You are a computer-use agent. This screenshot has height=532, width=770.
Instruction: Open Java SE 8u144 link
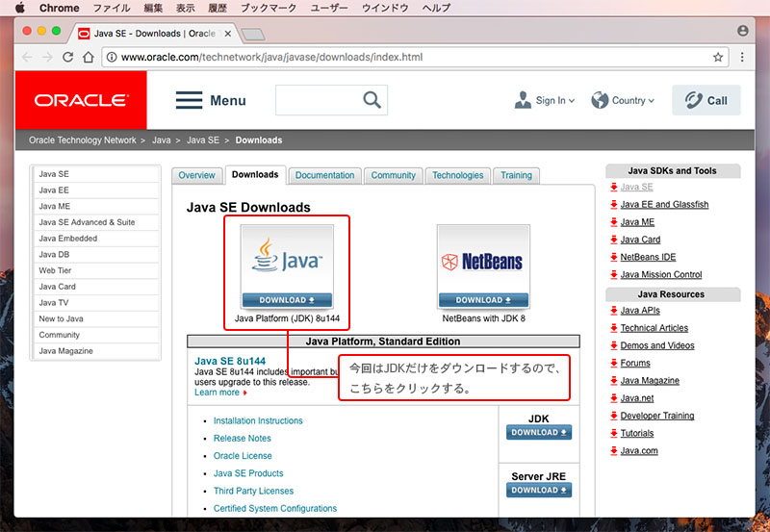click(230, 361)
